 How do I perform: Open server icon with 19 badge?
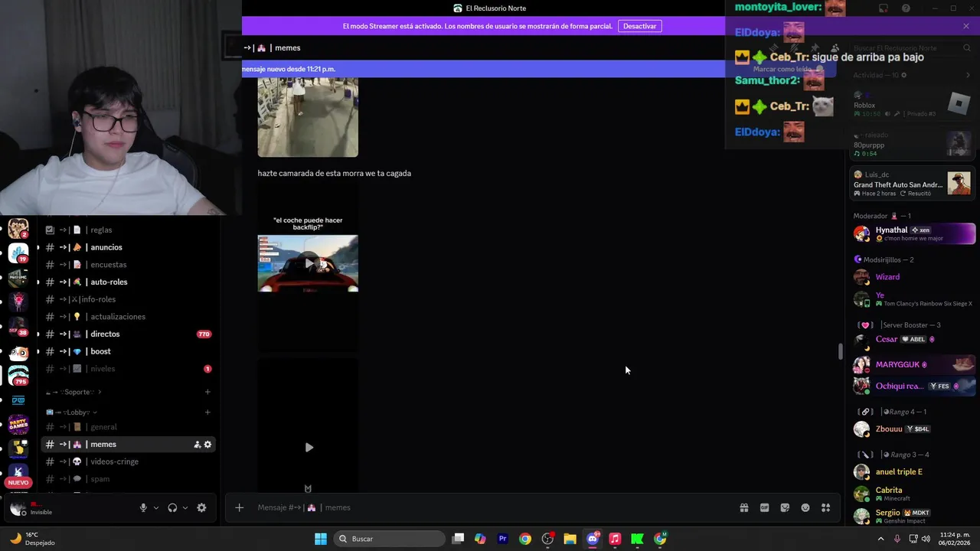tap(19, 253)
